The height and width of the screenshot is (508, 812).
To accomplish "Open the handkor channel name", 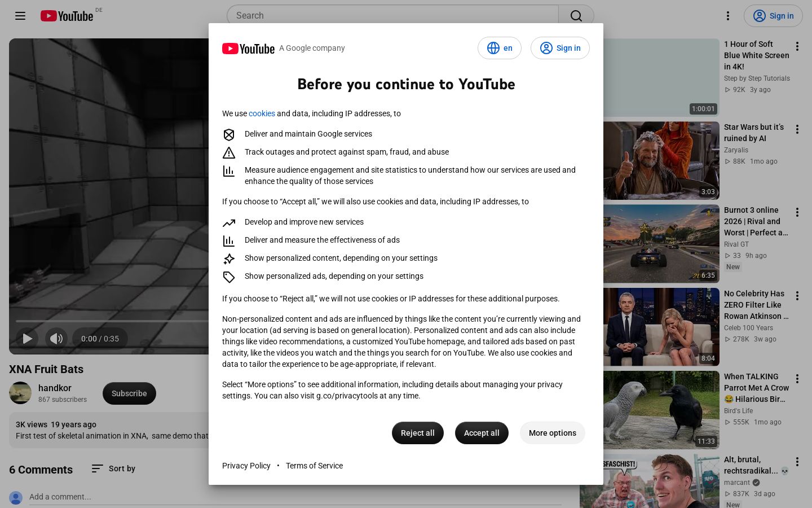I will click(55, 388).
